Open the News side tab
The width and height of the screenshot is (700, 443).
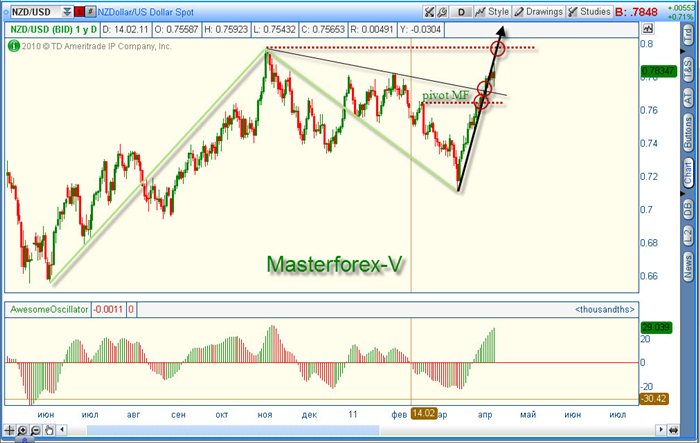[x=688, y=267]
